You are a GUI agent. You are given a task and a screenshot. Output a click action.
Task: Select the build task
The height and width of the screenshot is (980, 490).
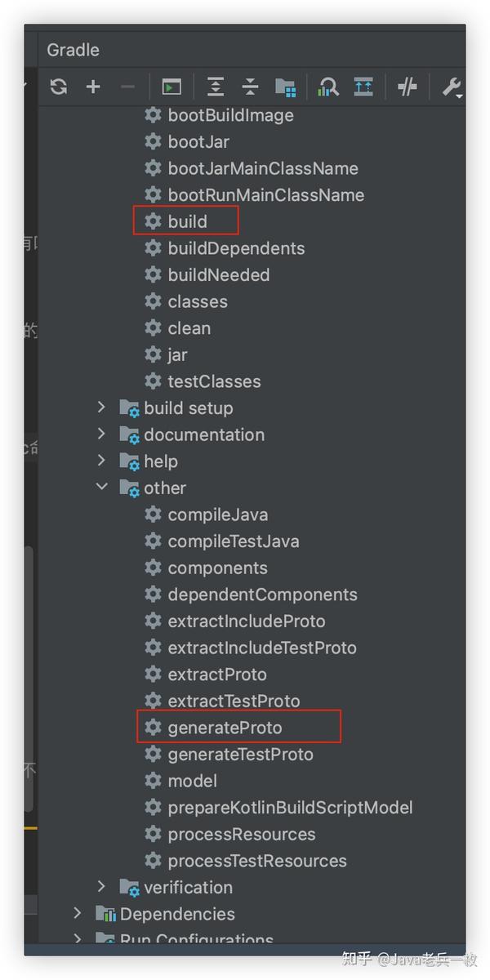tap(188, 221)
